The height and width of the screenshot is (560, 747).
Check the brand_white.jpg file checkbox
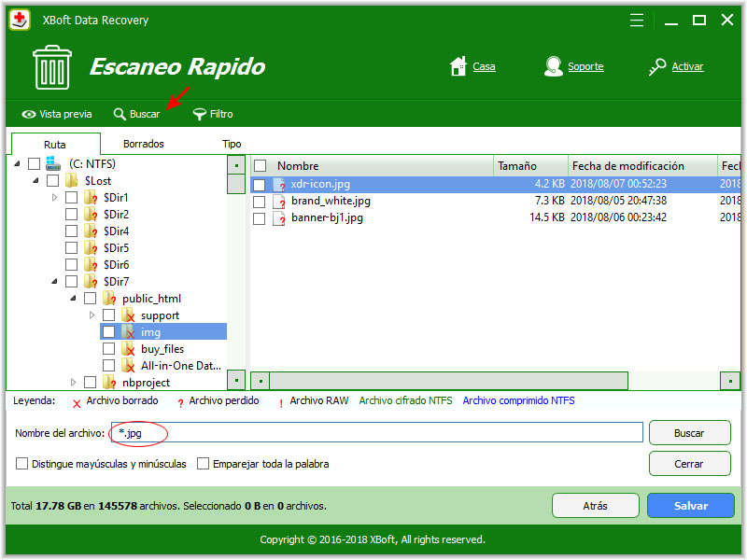point(260,202)
